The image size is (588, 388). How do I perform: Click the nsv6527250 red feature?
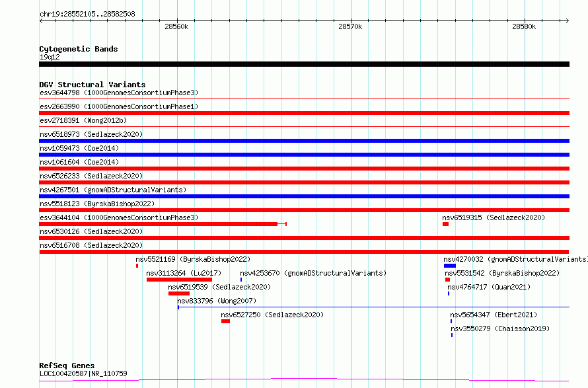[225, 321]
